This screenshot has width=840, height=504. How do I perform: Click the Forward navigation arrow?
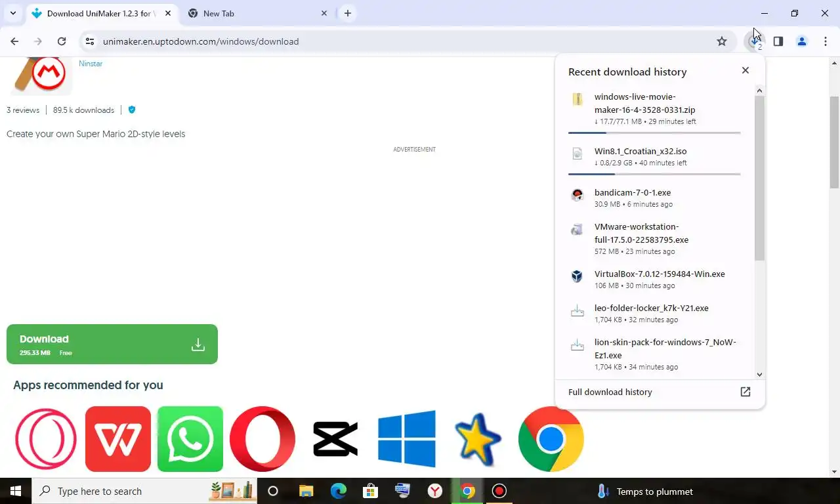[x=38, y=41]
